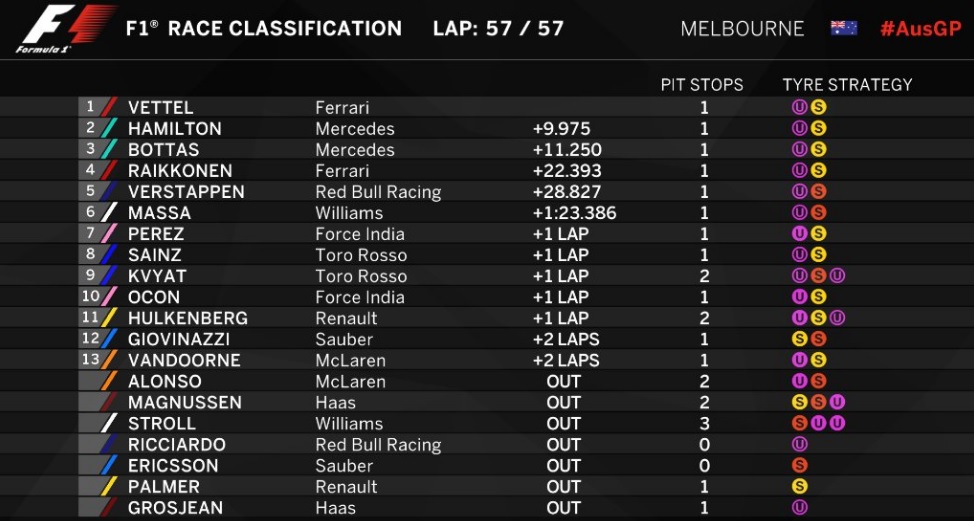
Task: Click Ericsson's orange supersoft tyre icon
Action: (x=799, y=465)
